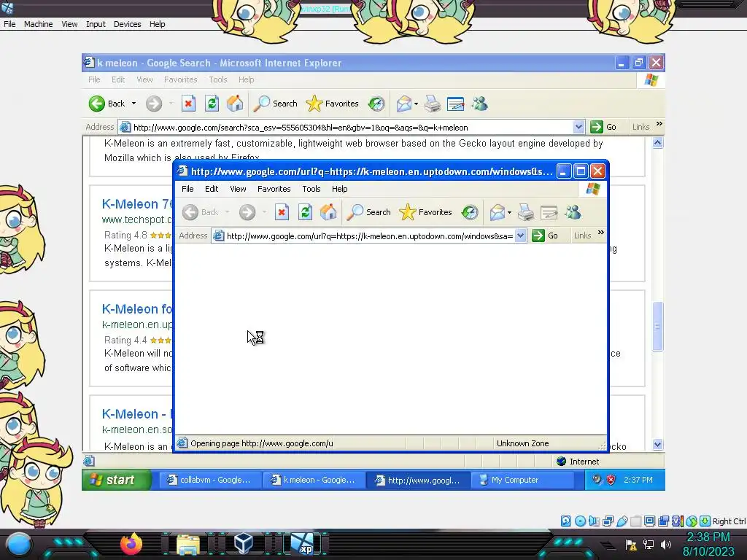Open Help menu in front uptodown window
The image size is (747, 560).
click(340, 189)
